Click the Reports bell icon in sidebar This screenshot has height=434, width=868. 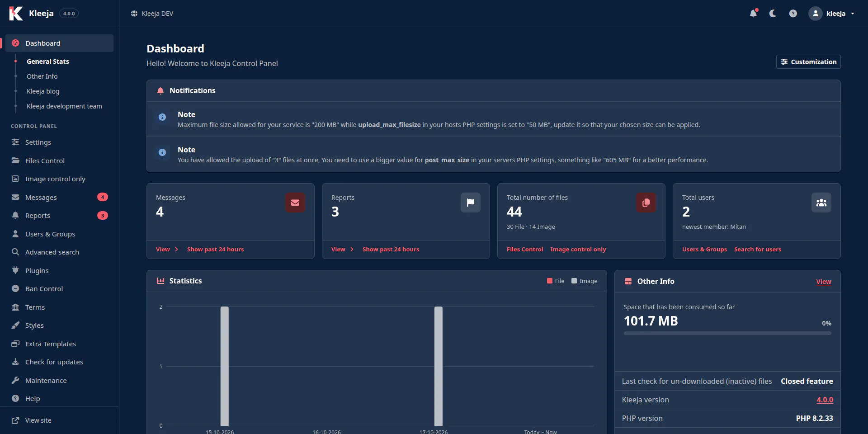pyautogui.click(x=15, y=216)
